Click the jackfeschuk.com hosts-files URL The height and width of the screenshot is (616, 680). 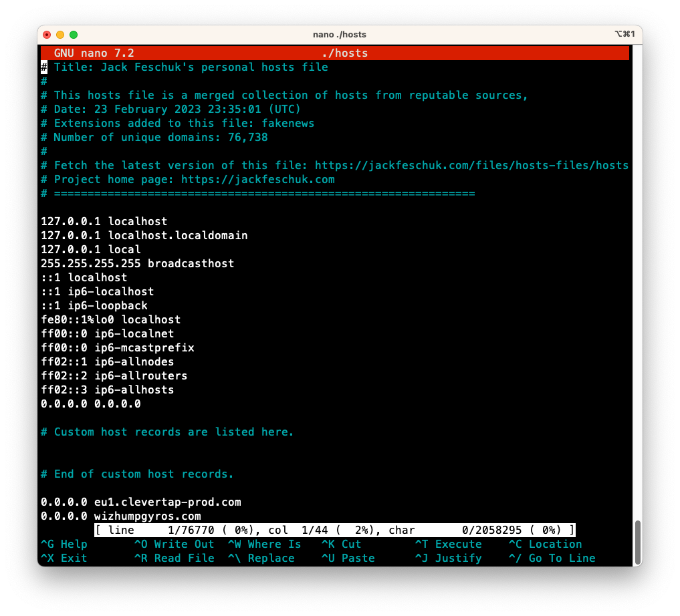click(471, 165)
